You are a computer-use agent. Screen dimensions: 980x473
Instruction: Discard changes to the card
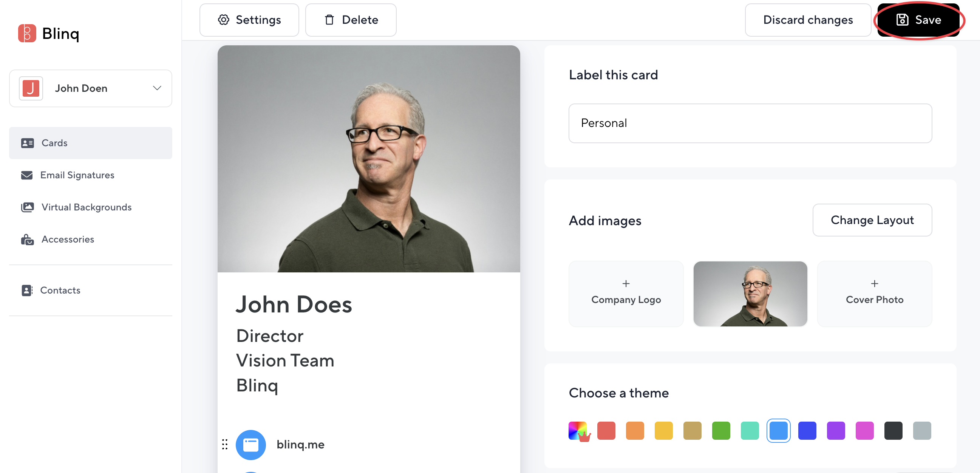pos(808,20)
